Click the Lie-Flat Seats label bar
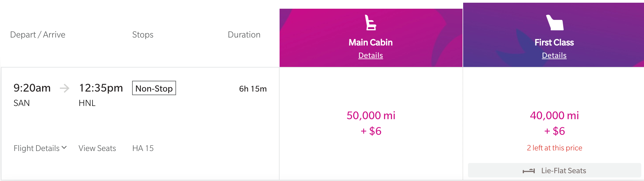 point(554,170)
